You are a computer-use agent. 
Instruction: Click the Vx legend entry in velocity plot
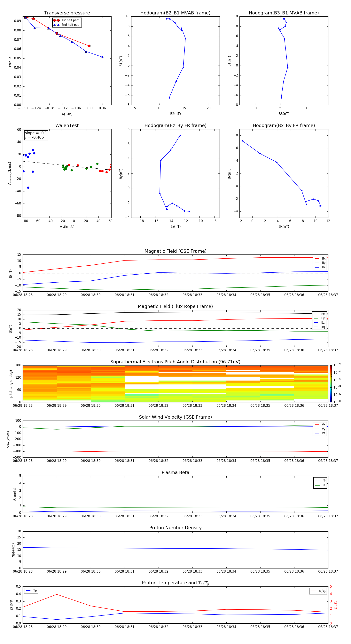tap(320, 424)
